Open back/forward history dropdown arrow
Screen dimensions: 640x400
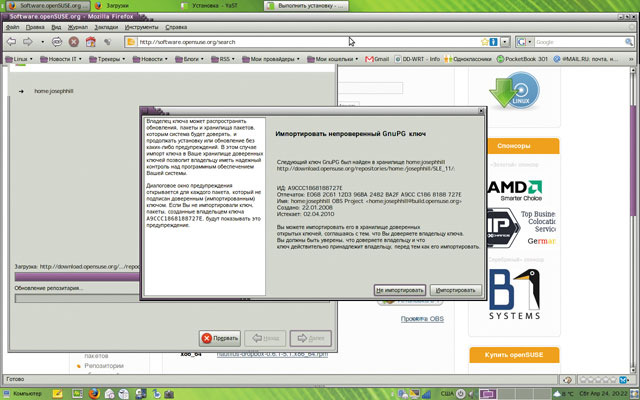(x=42, y=42)
